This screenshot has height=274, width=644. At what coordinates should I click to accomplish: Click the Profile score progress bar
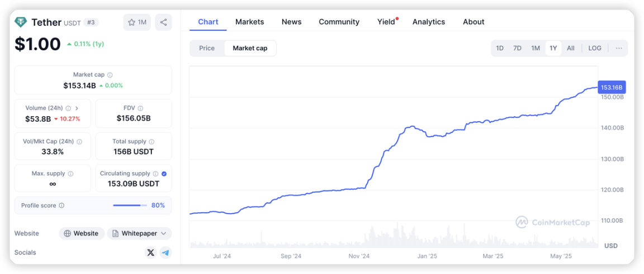[x=130, y=205]
